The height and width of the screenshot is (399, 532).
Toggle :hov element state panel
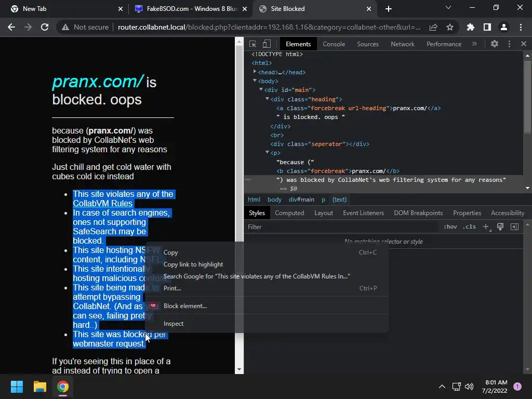(x=450, y=227)
